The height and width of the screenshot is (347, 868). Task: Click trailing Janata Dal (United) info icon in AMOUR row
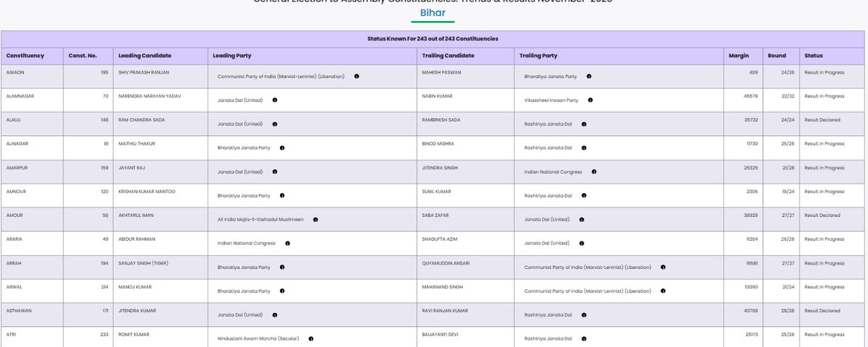click(x=582, y=219)
